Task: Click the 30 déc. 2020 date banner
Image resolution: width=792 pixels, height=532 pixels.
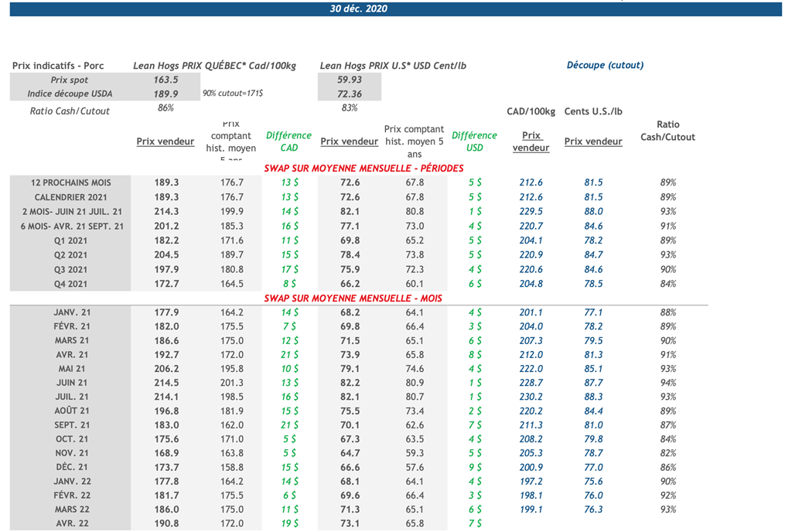Action: [x=358, y=9]
